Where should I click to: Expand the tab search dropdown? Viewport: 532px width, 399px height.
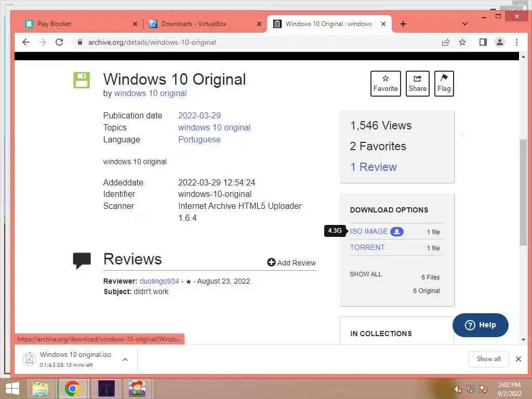pos(465,24)
